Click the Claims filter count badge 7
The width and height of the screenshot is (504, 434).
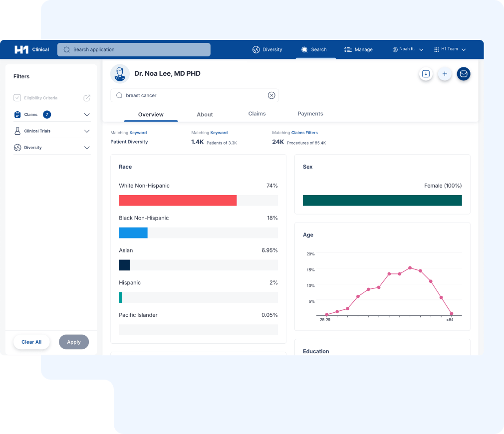point(47,114)
